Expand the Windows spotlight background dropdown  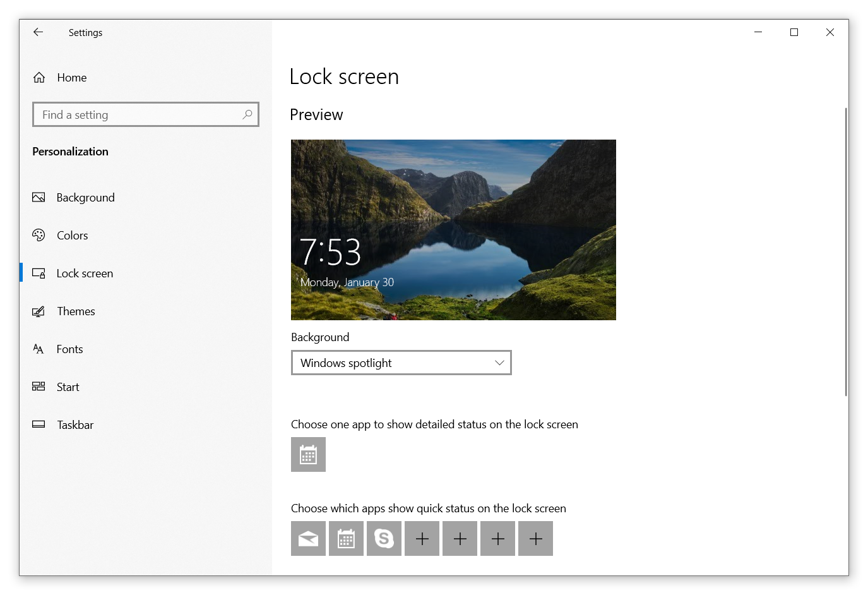[401, 363]
